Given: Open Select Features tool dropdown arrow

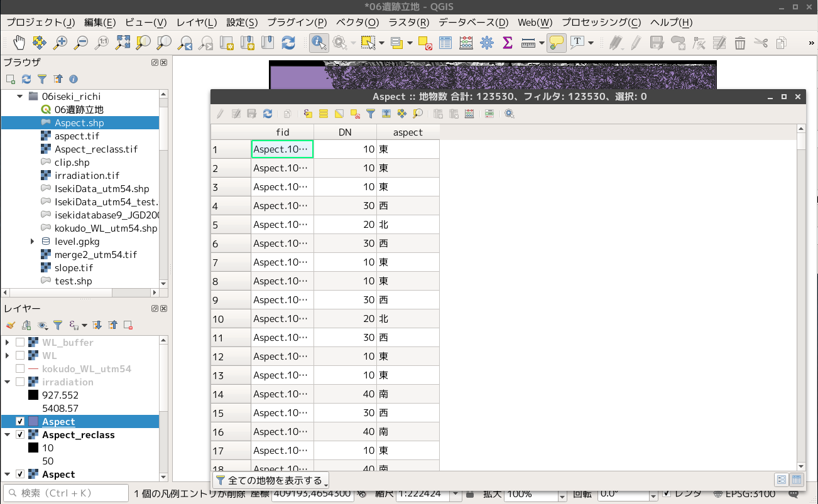Looking at the screenshot, I should tap(381, 43).
